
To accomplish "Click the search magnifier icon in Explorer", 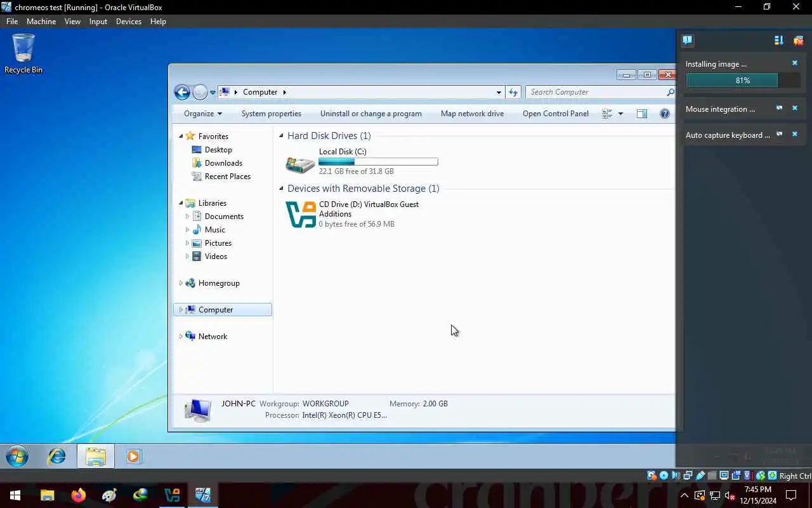I will 670,92.
